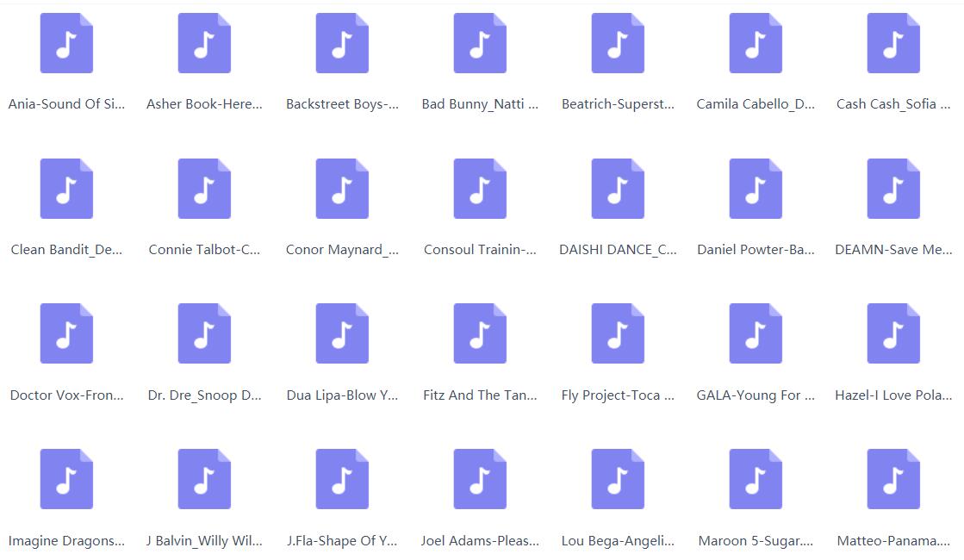Pick the Maroon 5-Sugar music file icon

[x=756, y=480]
